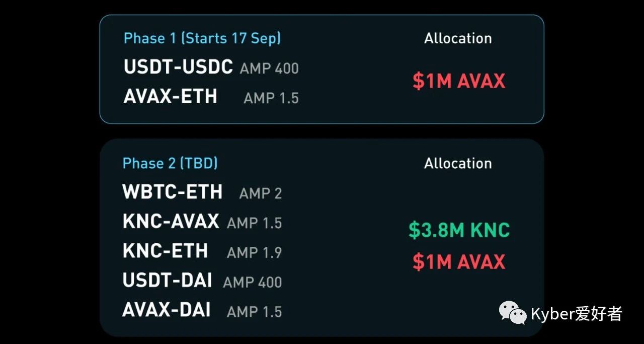Click the WeChat logo icon

512,313
